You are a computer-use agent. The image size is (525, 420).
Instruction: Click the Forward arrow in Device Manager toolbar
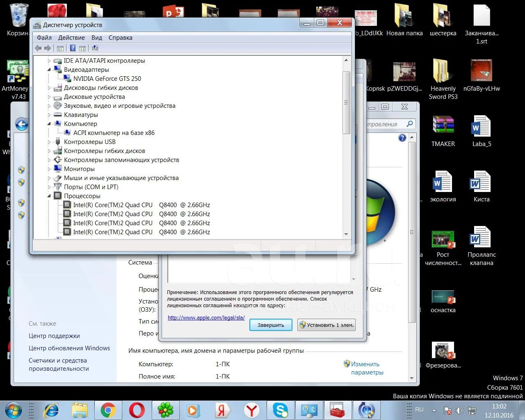click(48, 48)
